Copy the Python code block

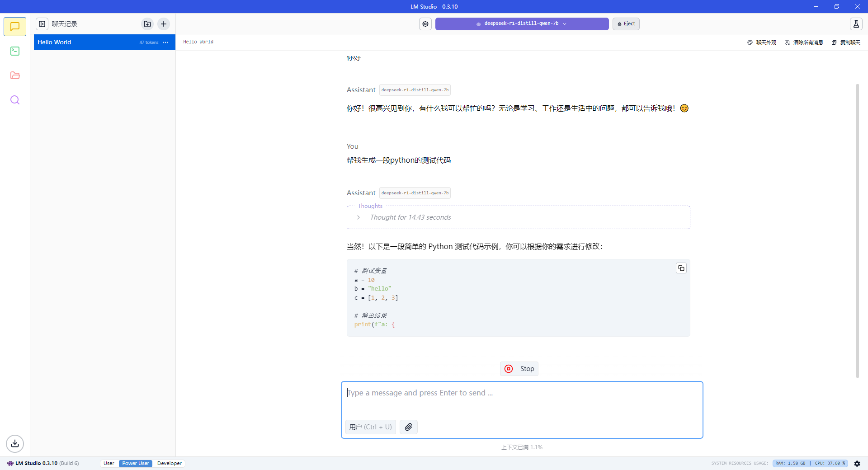pyautogui.click(x=681, y=268)
